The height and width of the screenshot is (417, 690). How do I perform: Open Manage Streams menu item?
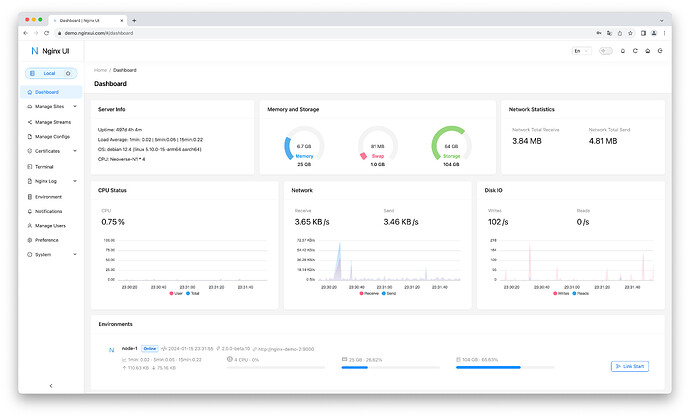(51, 122)
